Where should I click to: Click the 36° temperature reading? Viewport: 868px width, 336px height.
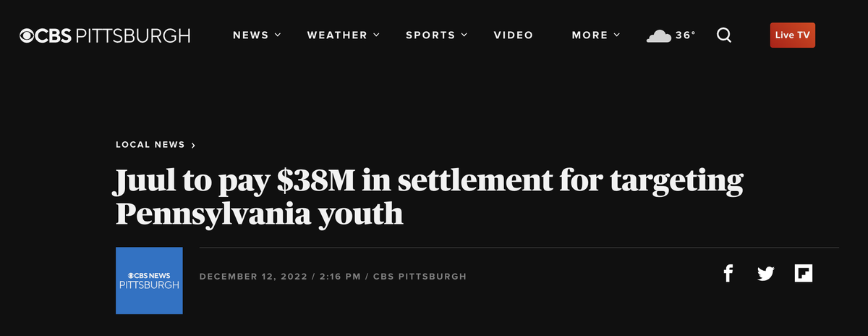point(685,35)
